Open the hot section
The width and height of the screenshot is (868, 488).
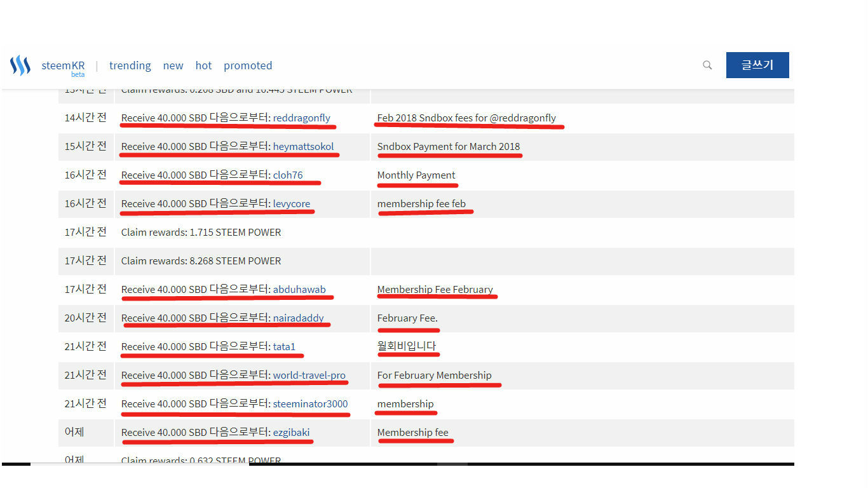click(203, 65)
